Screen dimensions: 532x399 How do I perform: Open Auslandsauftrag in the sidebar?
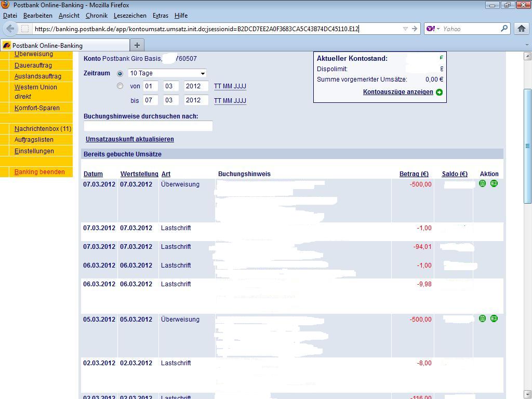pos(37,76)
